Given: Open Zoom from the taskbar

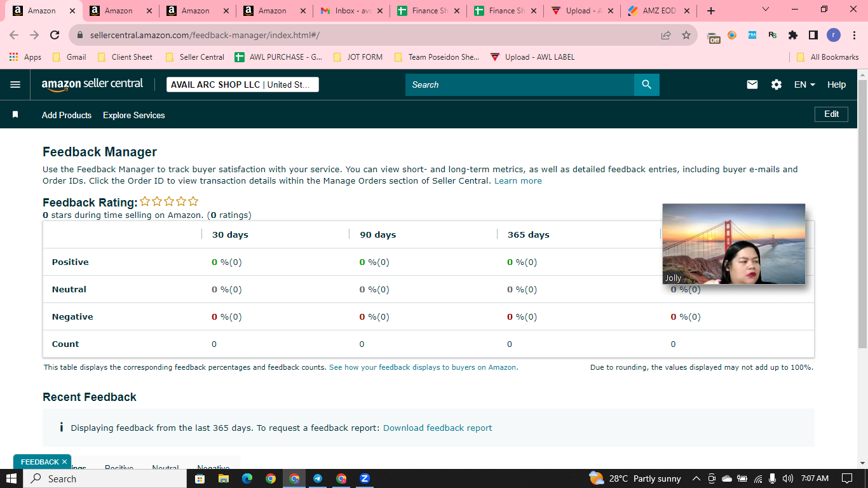Looking at the screenshot, I should click(x=365, y=478).
